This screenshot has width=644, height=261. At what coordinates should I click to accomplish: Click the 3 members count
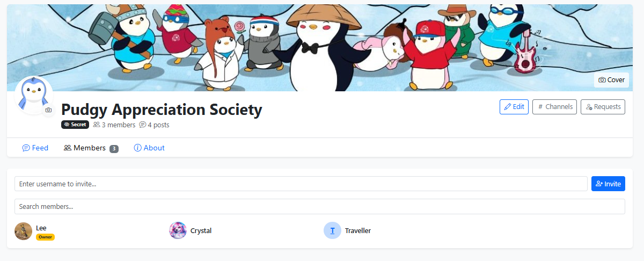[x=114, y=125]
